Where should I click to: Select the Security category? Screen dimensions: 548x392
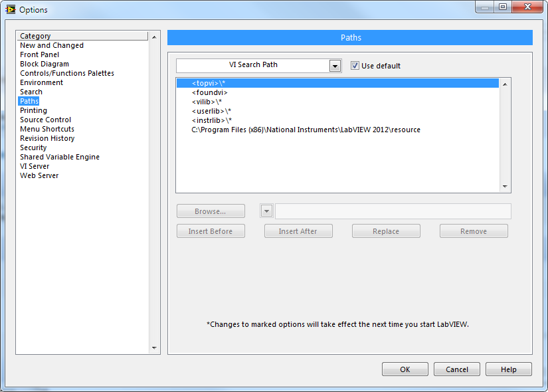click(x=33, y=147)
